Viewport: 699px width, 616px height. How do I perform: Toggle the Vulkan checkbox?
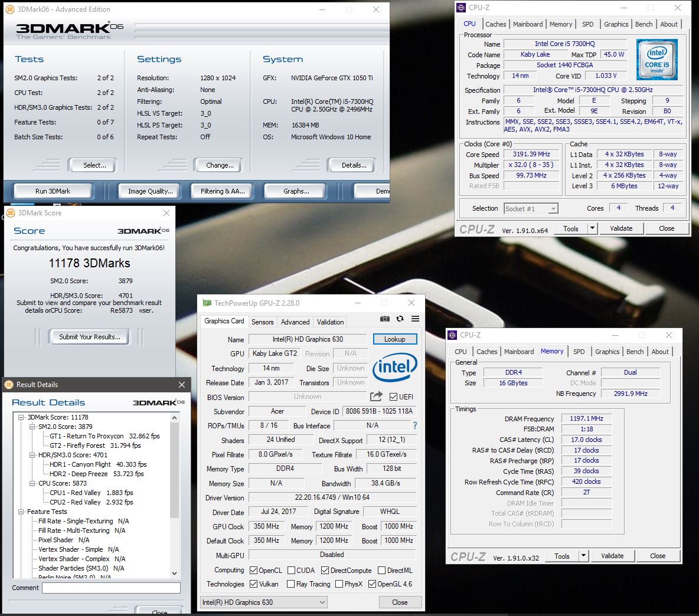pos(254,584)
